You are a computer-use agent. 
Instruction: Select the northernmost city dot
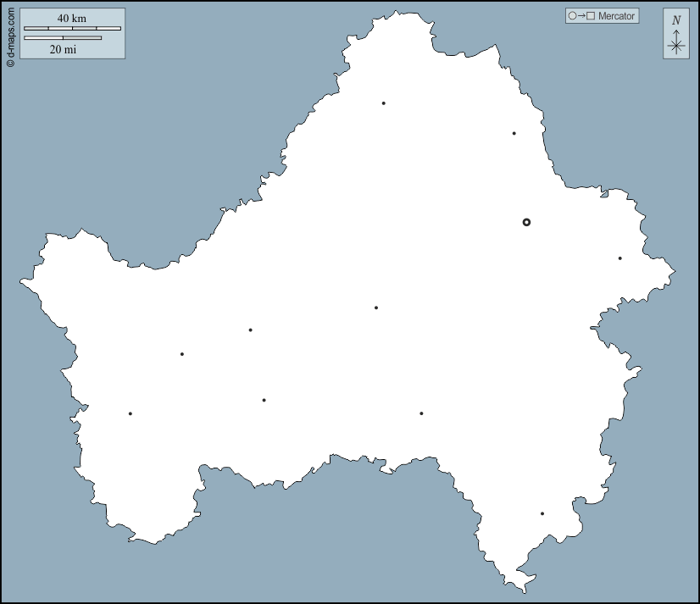(x=384, y=103)
